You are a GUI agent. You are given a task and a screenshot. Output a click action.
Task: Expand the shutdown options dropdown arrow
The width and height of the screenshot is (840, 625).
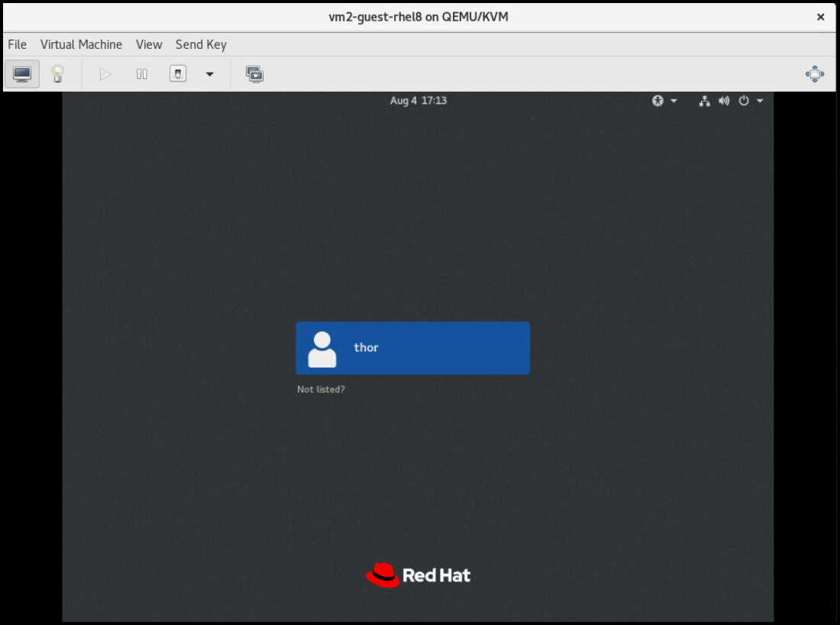[x=209, y=74]
